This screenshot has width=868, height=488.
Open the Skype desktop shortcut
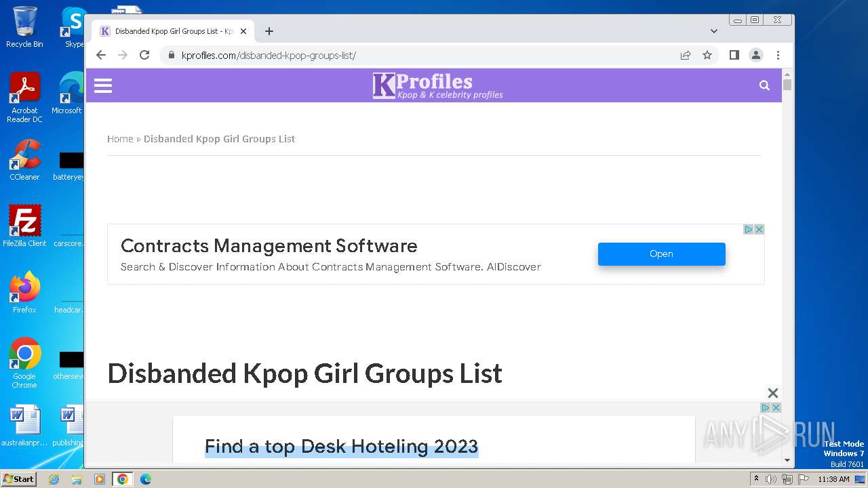click(x=73, y=27)
